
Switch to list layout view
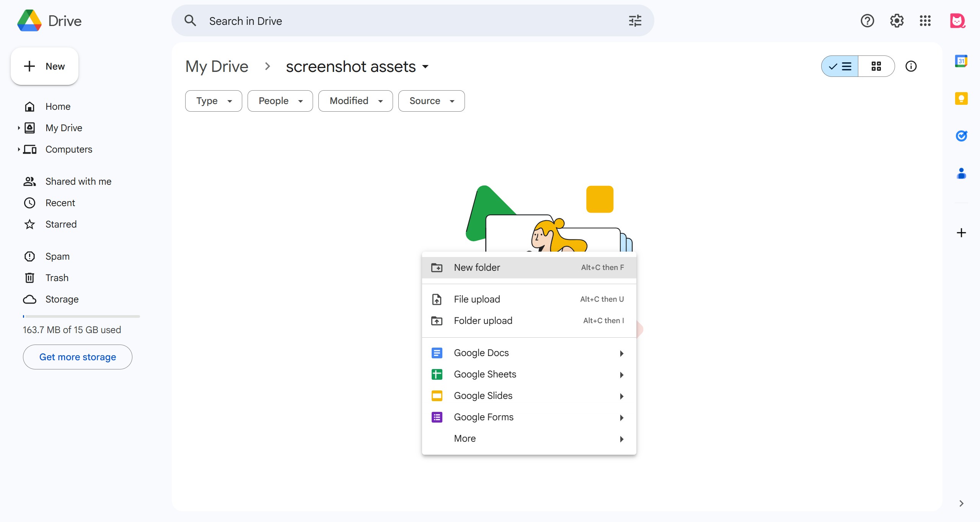tap(840, 66)
